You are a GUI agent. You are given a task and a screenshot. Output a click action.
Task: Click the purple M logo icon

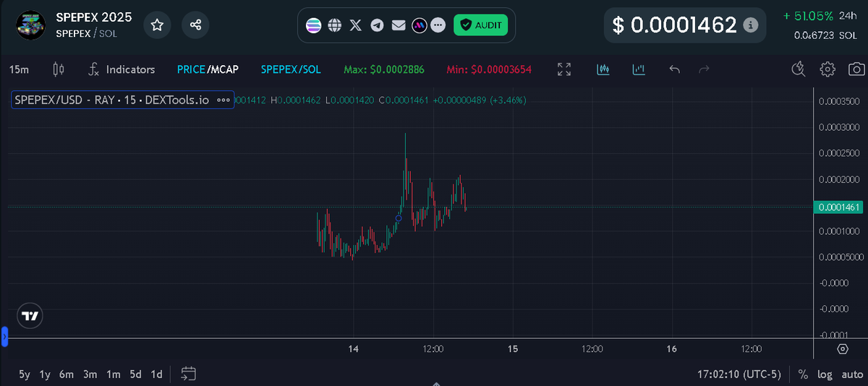[420, 25]
